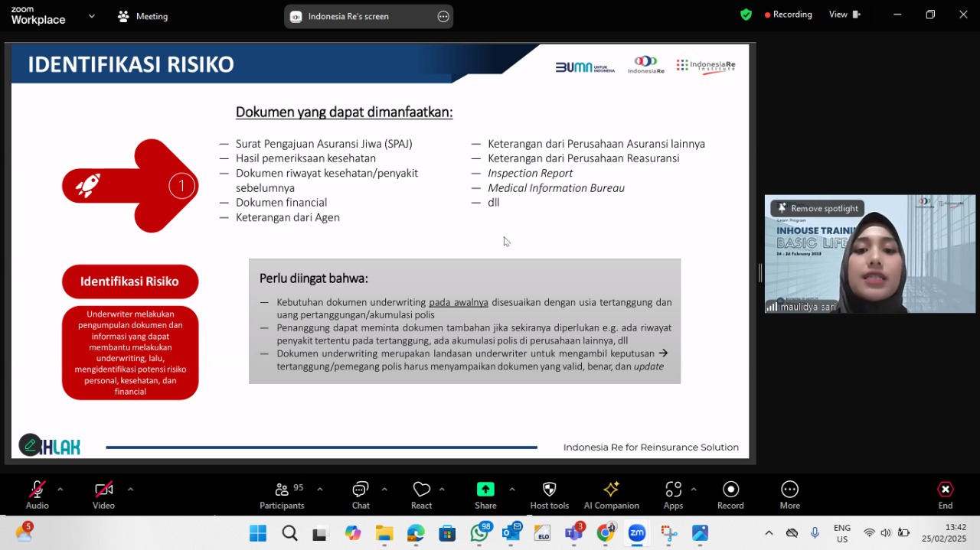
Task: Expand video options chevron
Action: (x=130, y=490)
